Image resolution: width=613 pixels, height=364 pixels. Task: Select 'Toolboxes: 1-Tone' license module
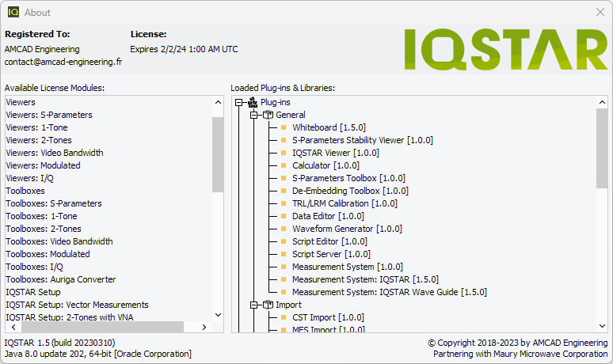click(41, 216)
